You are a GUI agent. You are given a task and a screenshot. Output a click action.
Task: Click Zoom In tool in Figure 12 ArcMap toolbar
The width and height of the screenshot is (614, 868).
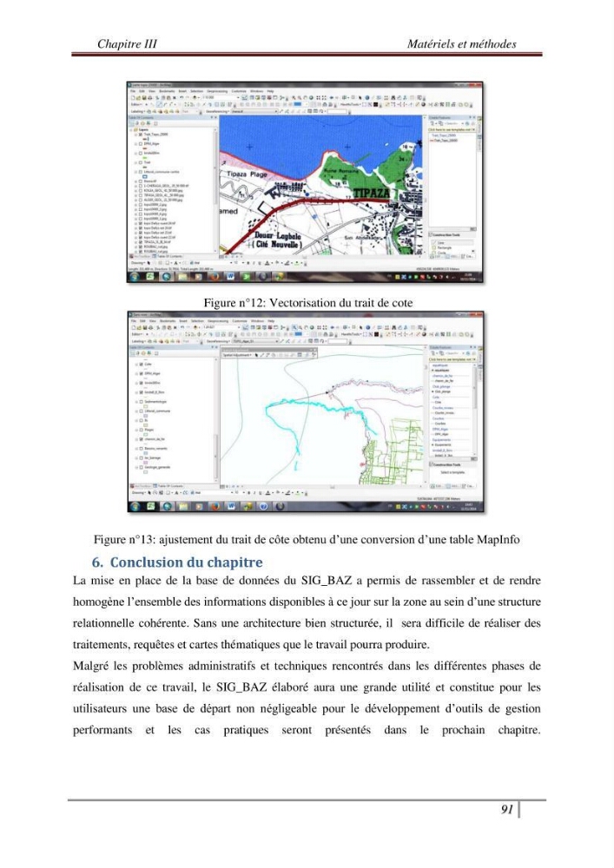(x=294, y=97)
